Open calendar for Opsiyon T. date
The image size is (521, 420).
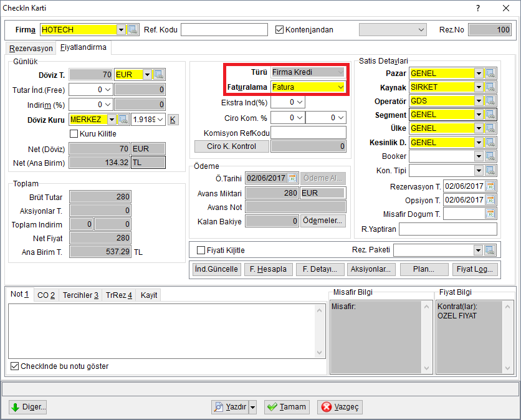pos(490,200)
